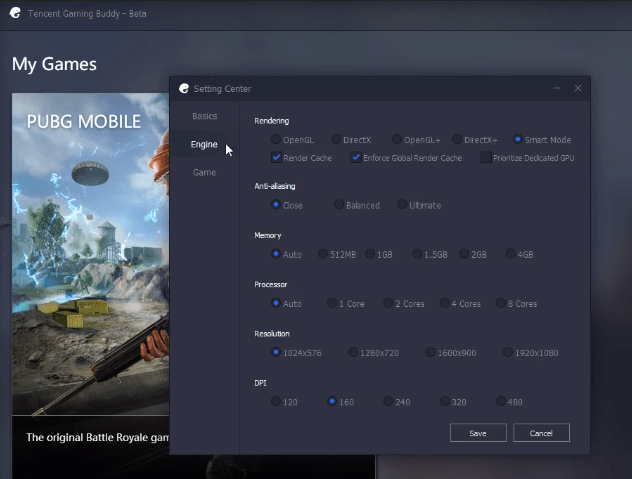The image size is (632, 479).
Task: Click the Setting Center logo icon
Action: 184,88
